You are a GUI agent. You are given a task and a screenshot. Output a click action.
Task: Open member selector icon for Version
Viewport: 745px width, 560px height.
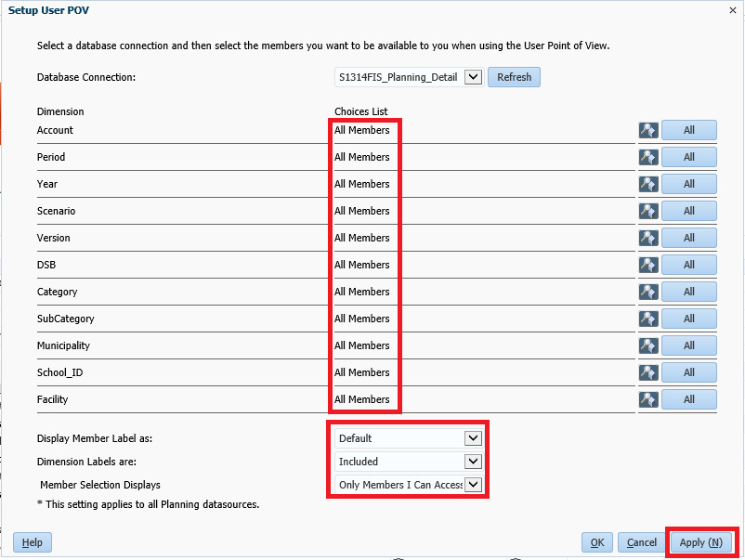click(648, 239)
